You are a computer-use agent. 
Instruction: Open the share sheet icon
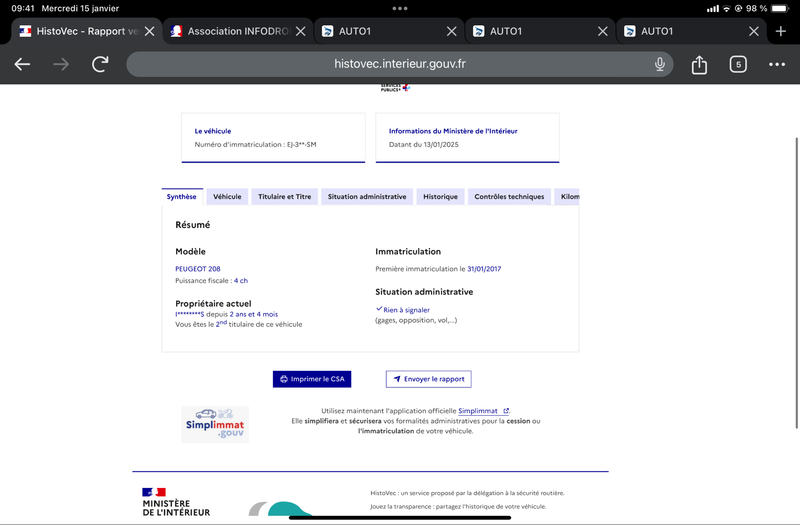point(699,65)
